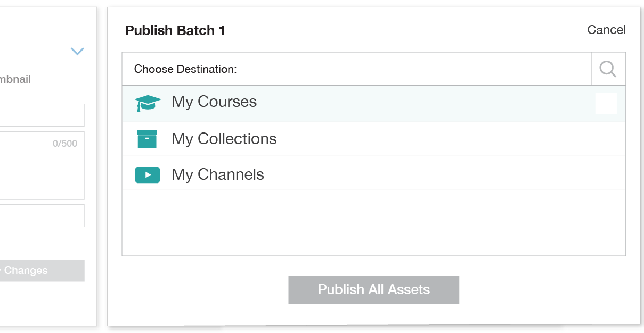Click the Changes button in left panel
Image resolution: width=644 pixels, height=333 pixels.
tap(42, 271)
